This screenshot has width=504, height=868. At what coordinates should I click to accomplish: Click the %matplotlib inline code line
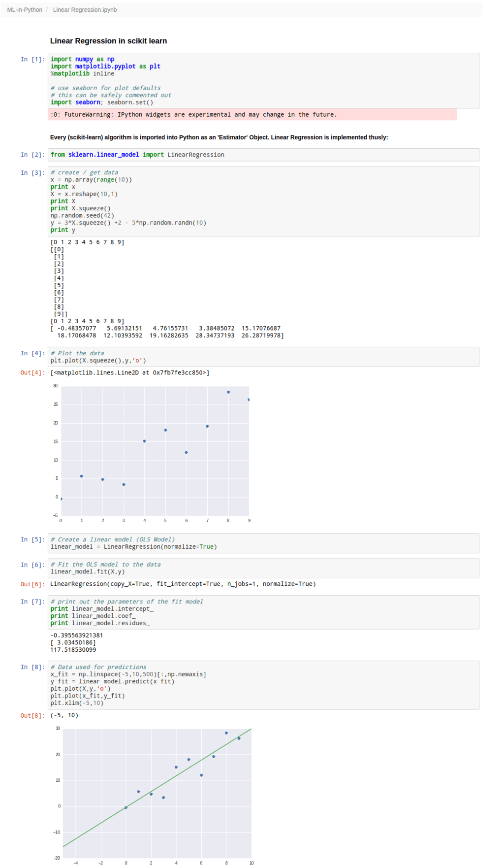(x=82, y=74)
